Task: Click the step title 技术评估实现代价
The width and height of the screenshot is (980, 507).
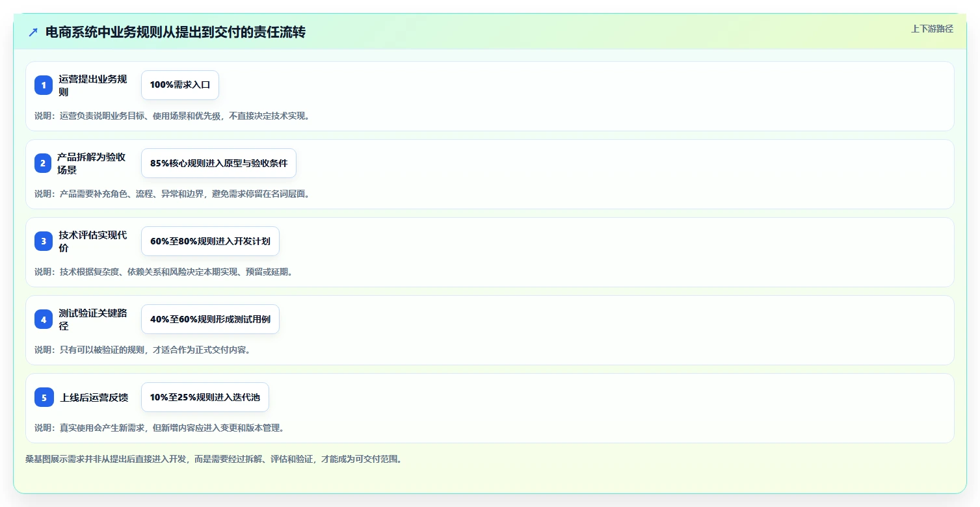Action: (92, 241)
